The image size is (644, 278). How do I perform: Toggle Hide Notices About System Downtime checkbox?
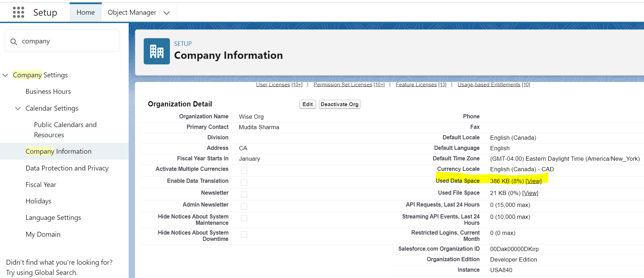coord(244,234)
